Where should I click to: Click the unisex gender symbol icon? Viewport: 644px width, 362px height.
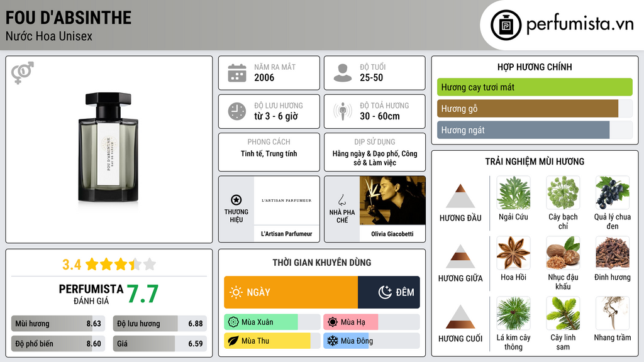[x=22, y=73]
